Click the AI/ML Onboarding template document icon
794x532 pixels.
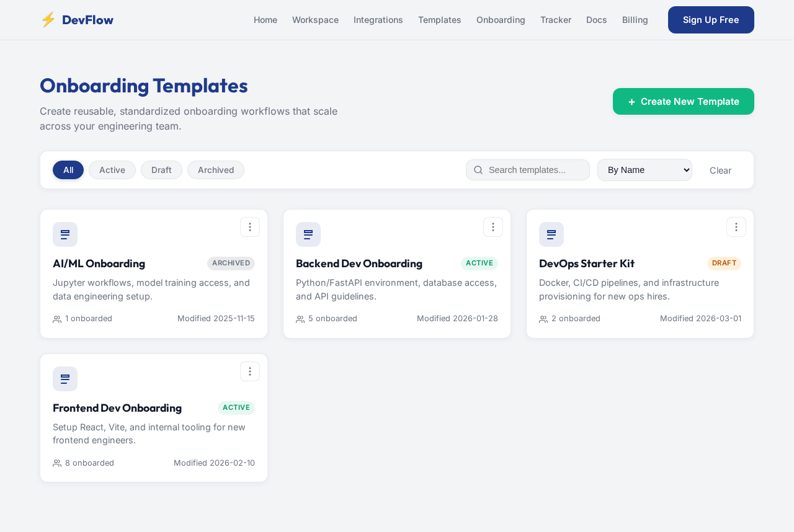(65, 234)
